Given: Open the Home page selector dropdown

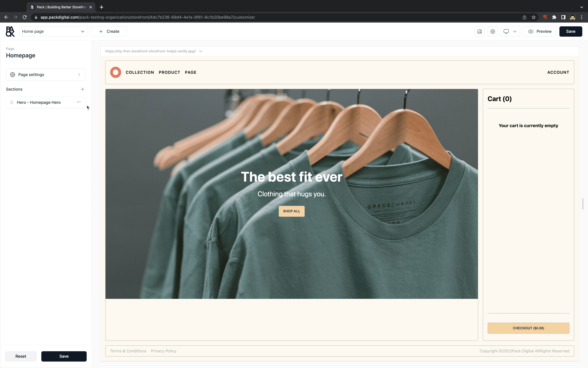Looking at the screenshot, I should [x=53, y=31].
